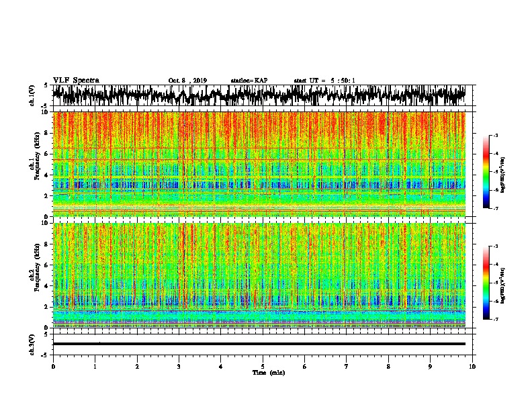
Task: Click the '8' tick on time axis
Action: tap(388, 367)
